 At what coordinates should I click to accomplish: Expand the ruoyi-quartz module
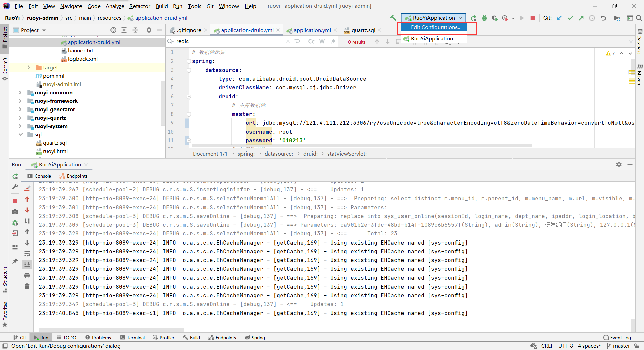20,118
